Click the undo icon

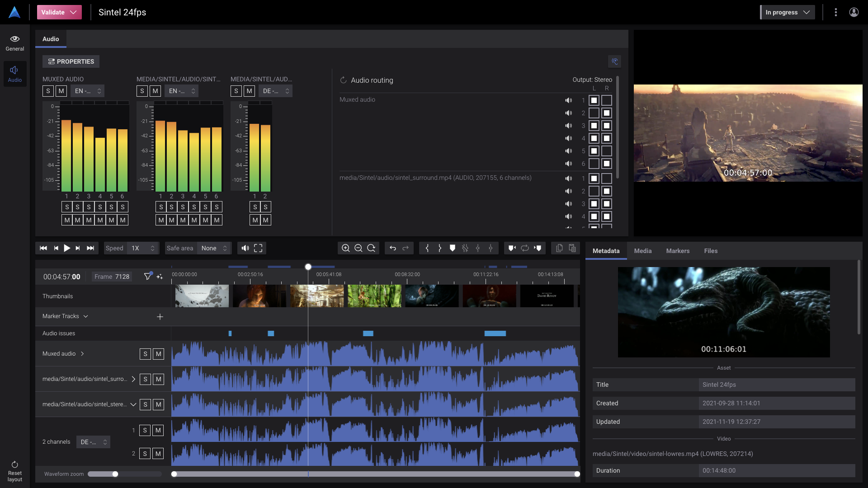click(392, 248)
